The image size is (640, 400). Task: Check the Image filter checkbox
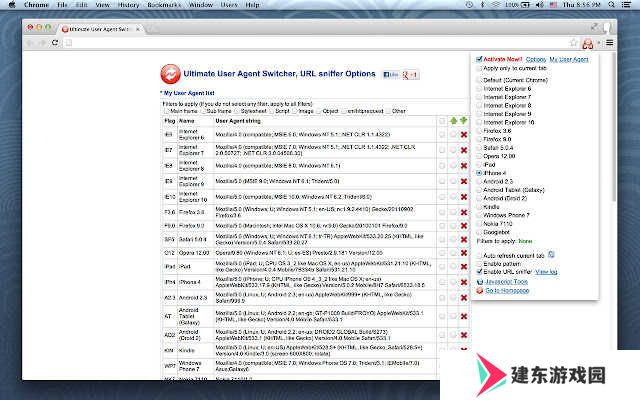[x=295, y=111]
